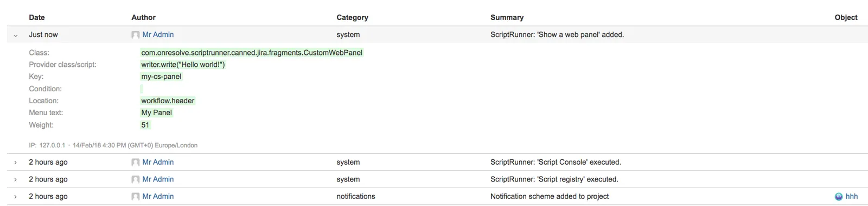Click '2 hours ago' in Script registry row
Viewport: 868px width, 206px height.
tap(48, 179)
